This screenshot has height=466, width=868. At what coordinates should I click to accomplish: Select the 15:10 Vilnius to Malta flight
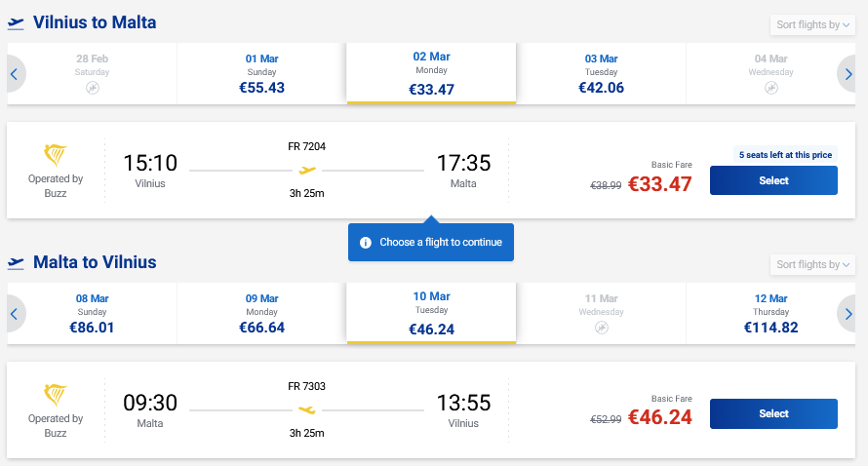tap(773, 180)
